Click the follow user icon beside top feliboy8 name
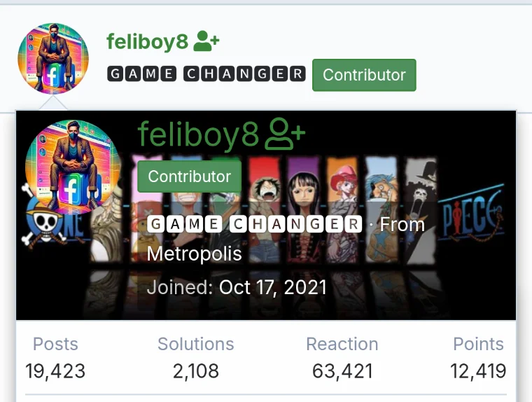The height and width of the screenshot is (402, 532). pos(206,41)
